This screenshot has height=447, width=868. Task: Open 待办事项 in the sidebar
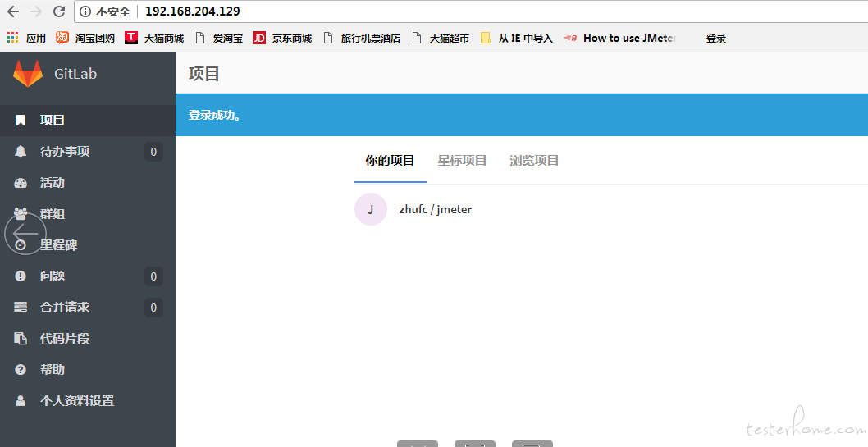point(88,152)
